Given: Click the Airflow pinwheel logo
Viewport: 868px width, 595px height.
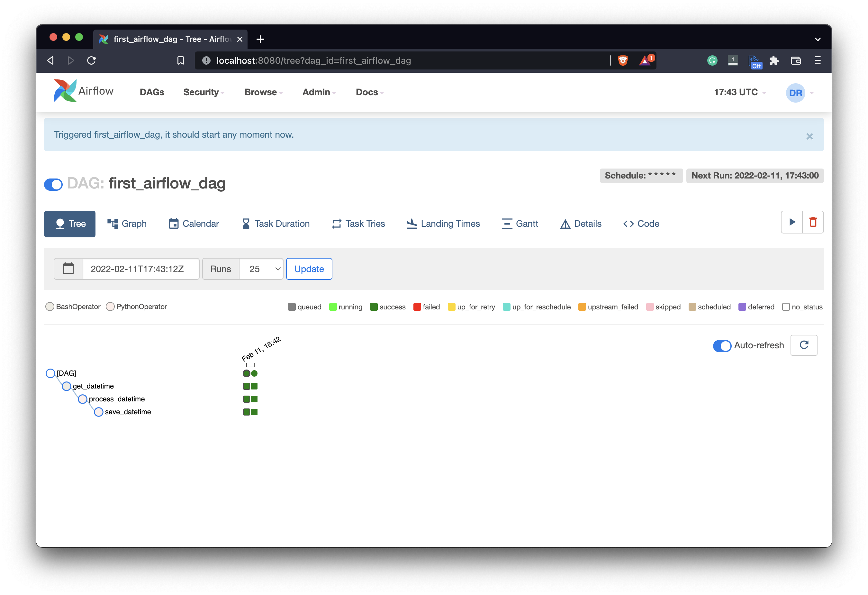Looking at the screenshot, I should click(65, 91).
